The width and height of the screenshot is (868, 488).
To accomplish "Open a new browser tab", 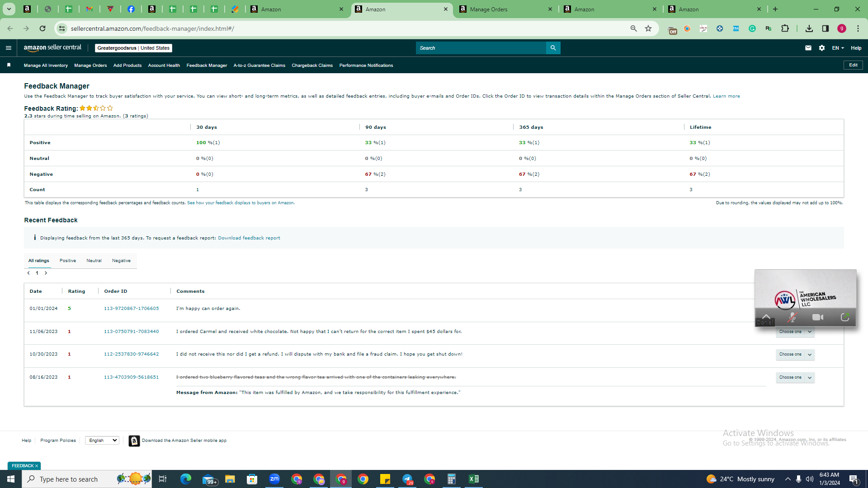I will [775, 9].
